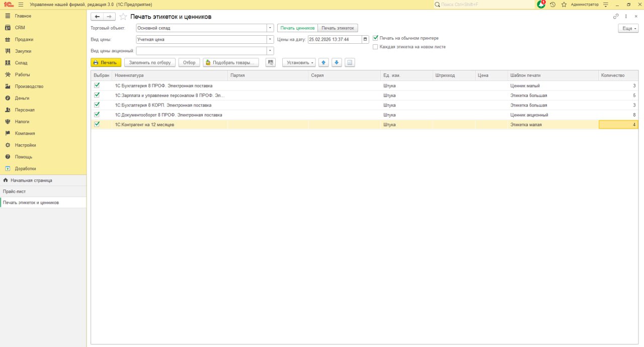Open the 'Склад' menu section
644x347 pixels.
click(21, 63)
